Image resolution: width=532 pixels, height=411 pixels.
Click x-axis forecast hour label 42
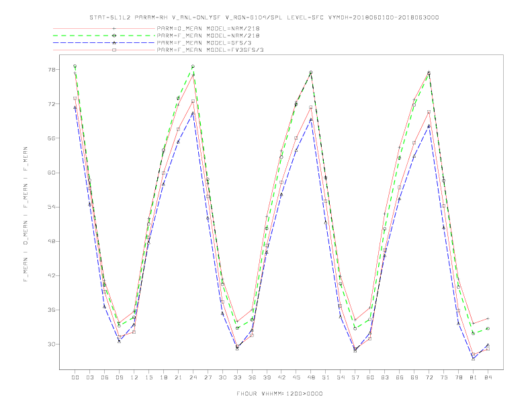[281, 377]
